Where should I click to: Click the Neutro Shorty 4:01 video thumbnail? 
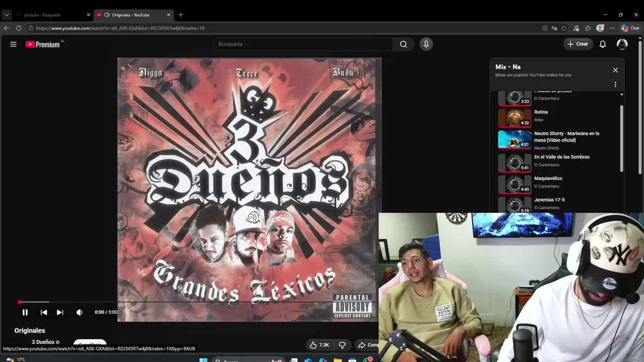point(514,140)
